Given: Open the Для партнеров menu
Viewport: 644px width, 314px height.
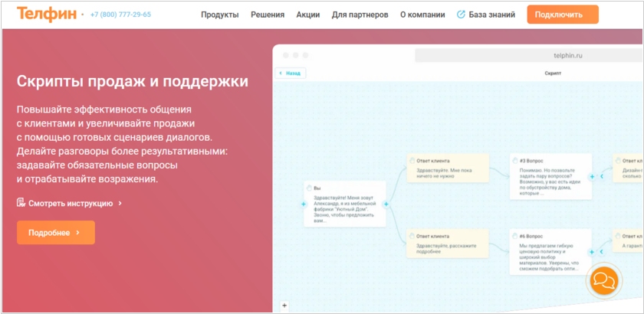Looking at the screenshot, I should coord(360,15).
